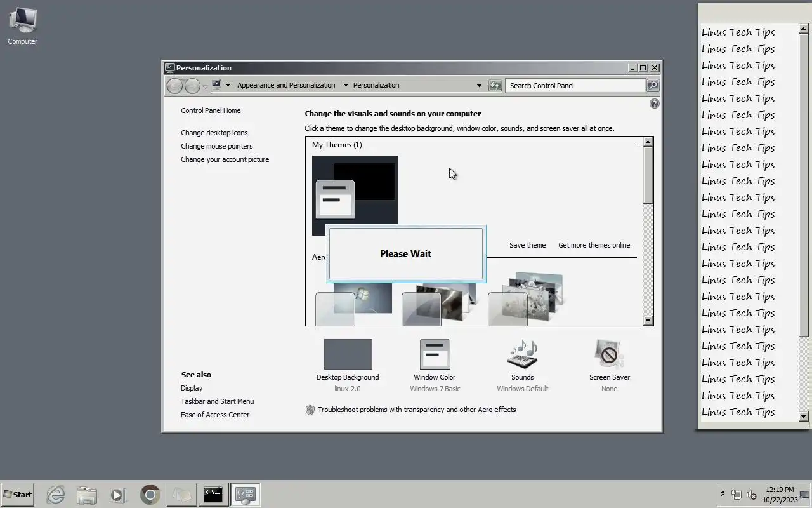Open Desktop Background settings icon
The image size is (812, 508).
pyautogui.click(x=348, y=354)
